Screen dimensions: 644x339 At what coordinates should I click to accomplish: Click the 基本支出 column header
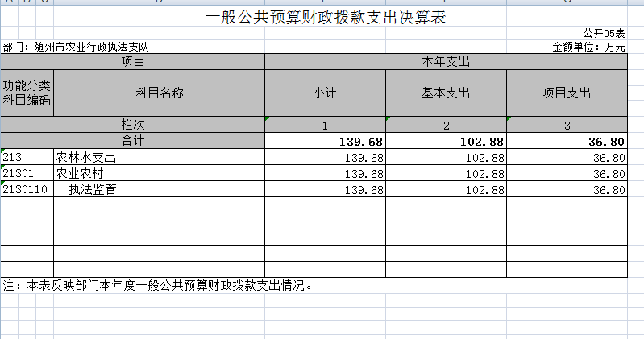click(x=446, y=93)
